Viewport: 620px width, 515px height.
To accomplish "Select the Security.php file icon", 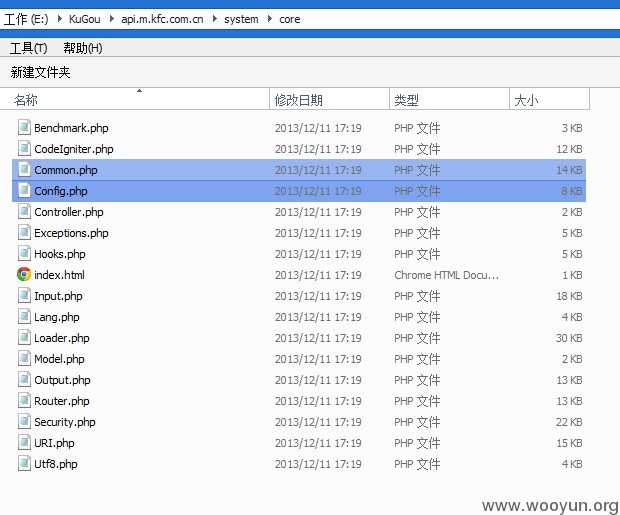I will [x=24, y=421].
